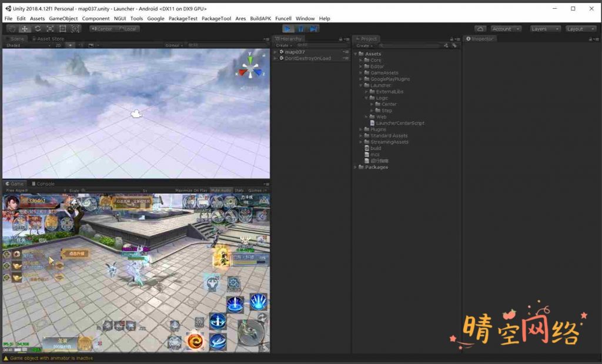602x364 pixels.
Task: Select the Rect Transform tool
Action: coord(63,29)
